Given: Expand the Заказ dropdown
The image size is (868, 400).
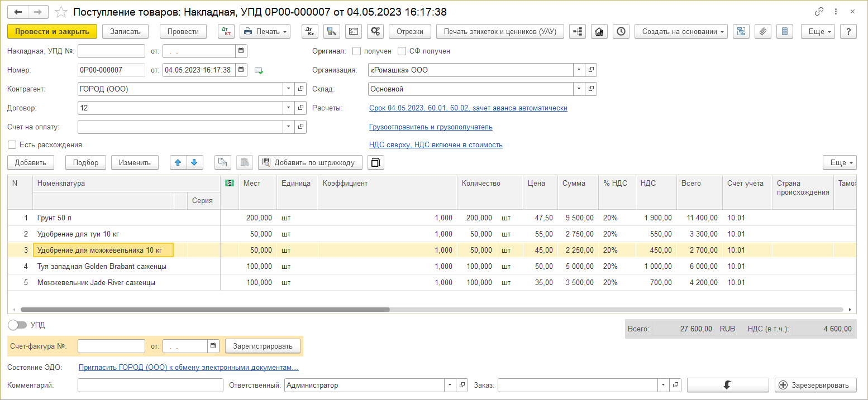Looking at the screenshot, I should [664, 385].
